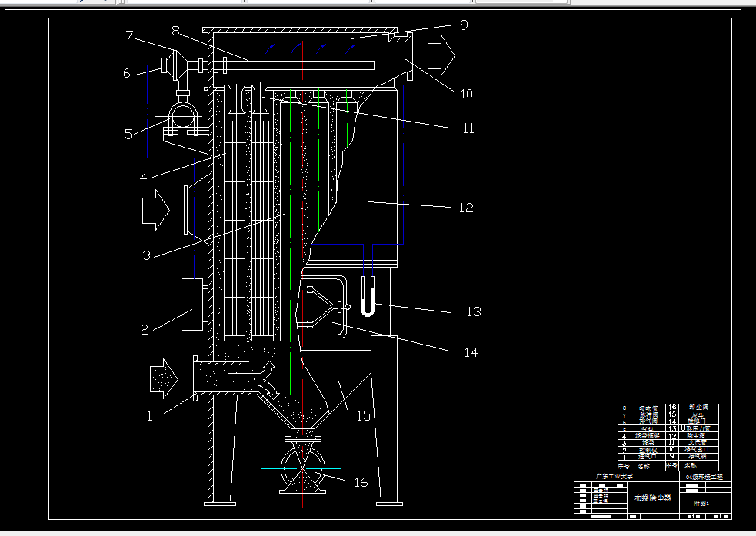The image size is (756, 536).
Task: Click the 广东工业大学 title block text
Action: [x=614, y=476]
